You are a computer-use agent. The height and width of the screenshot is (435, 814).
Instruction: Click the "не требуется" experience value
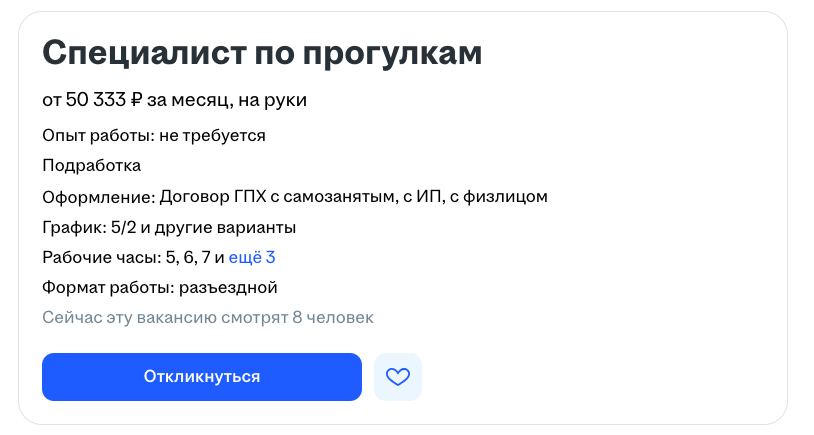coord(211,135)
